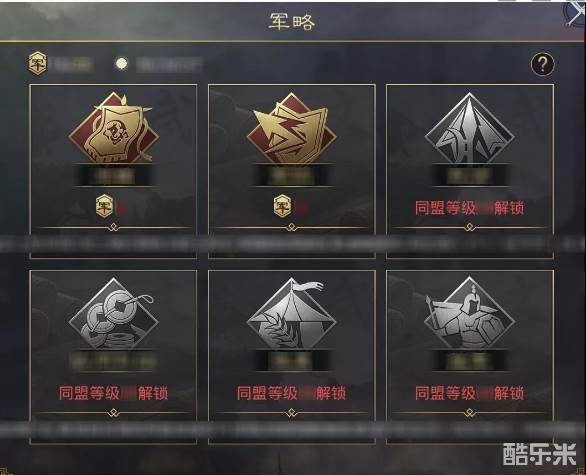Expand the diamond divider below the soldier card

tap(470, 413)
